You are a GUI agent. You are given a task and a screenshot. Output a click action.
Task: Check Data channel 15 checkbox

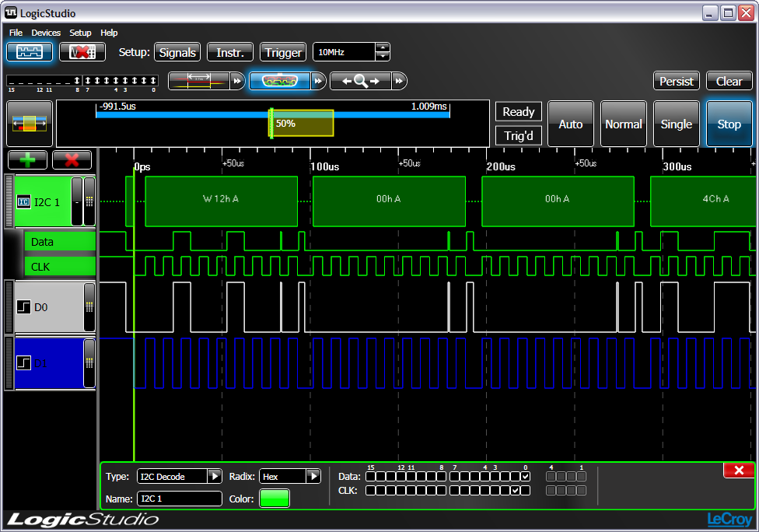pos(370,476)
